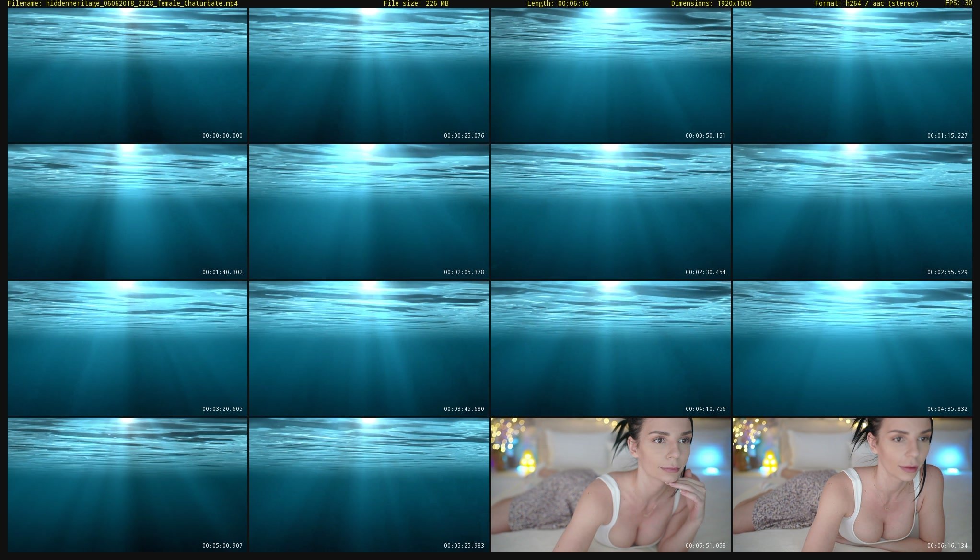Select thumbnail stamped 00:00:50.151
The height and width of the screenshot is (560, 980).
pos(611,75)
